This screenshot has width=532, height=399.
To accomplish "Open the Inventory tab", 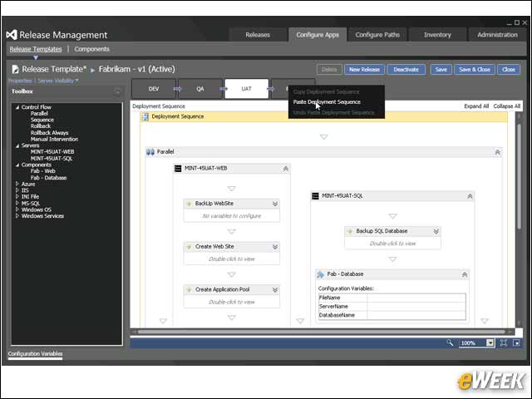I will pos(437,35).
